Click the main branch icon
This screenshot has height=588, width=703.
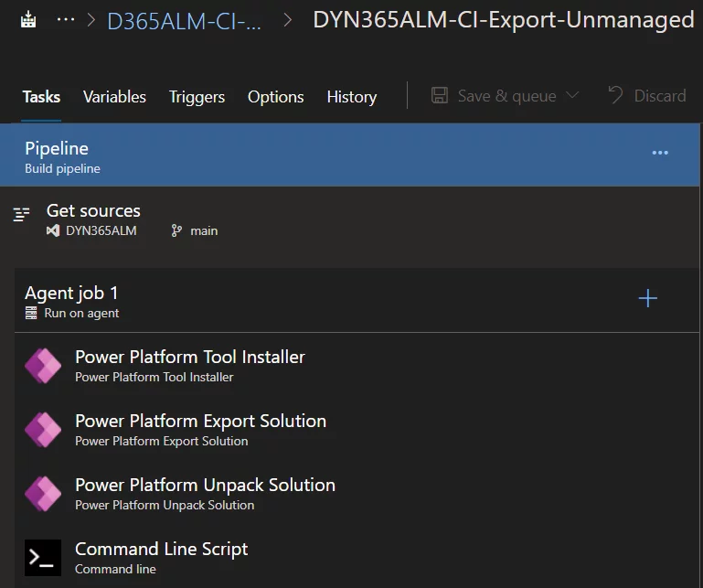point(176,231)
